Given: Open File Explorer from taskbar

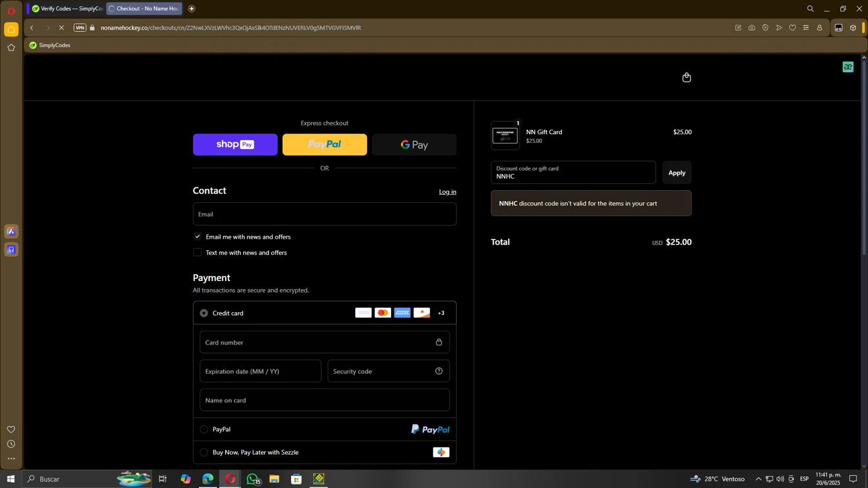Looking at the screenshot, I should pos(274,479).
